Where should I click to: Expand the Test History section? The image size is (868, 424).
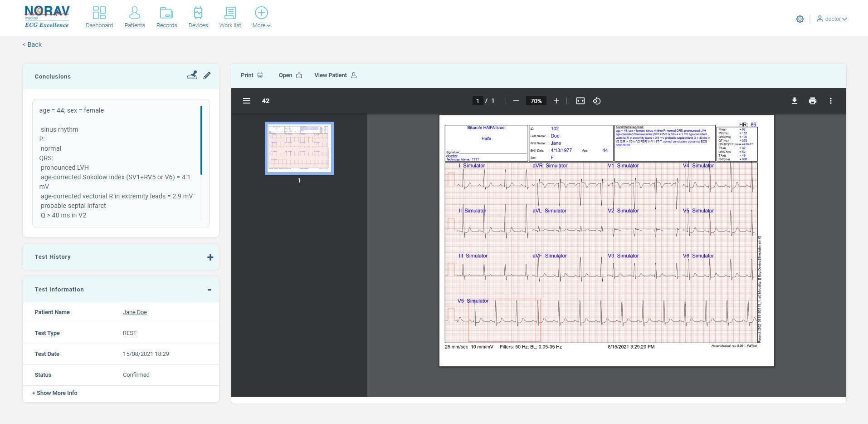(210, 257)
